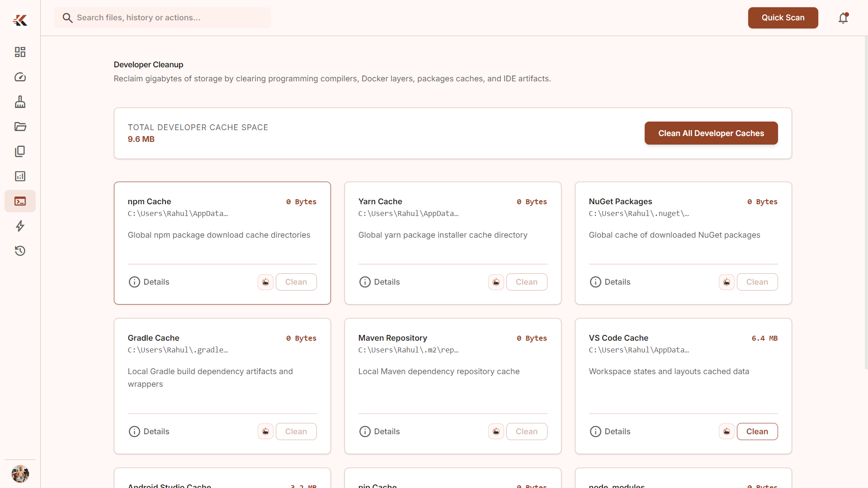View Details of Maven Repository
The image size is (868, 488).
380,432
